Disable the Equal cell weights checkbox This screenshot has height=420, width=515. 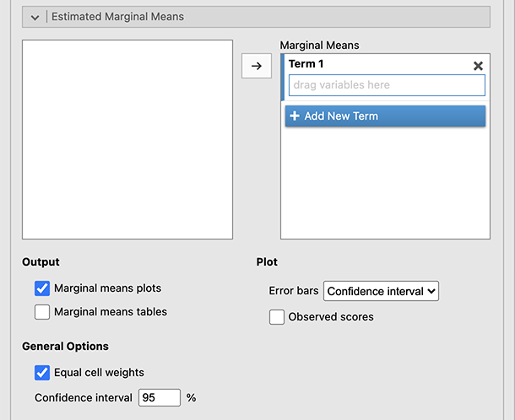(42, 372)
